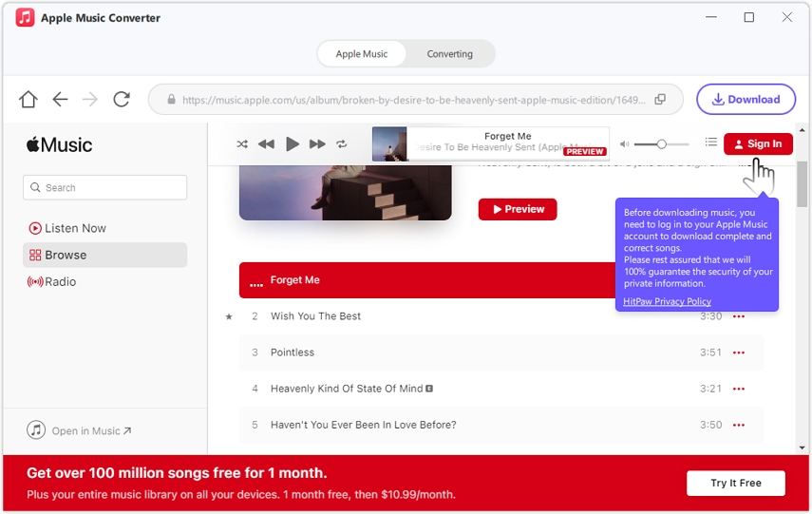This screenshot has height=514, width=812.
Task: Click the Radio broadcast icon
Action: click(35, 282)
